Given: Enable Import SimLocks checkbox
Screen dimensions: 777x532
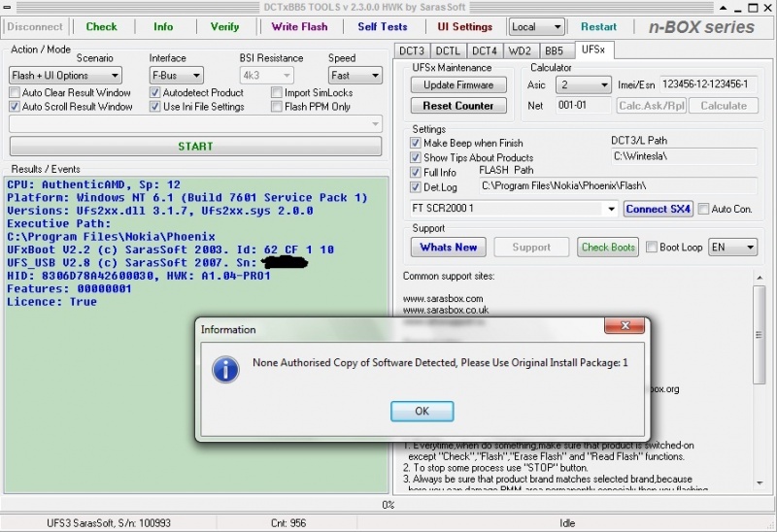Looking at the screenshot, I should click(x=277, y=92).
